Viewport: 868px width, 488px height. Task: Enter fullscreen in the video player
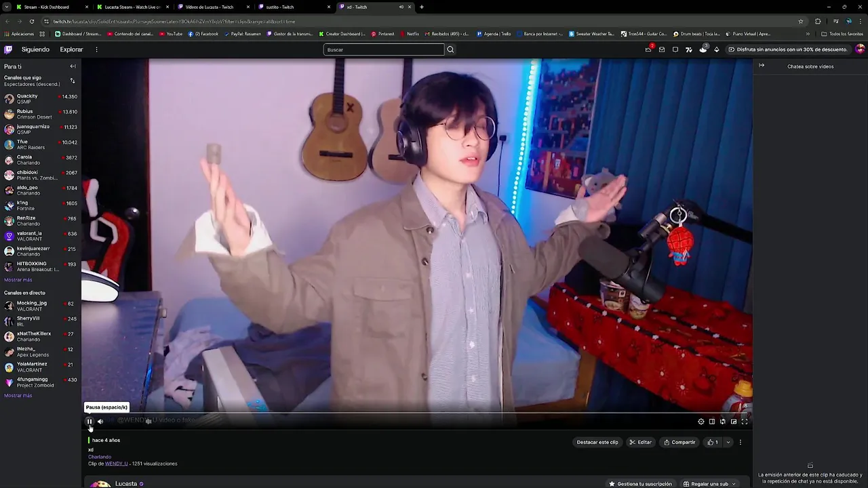pos(745,422)
